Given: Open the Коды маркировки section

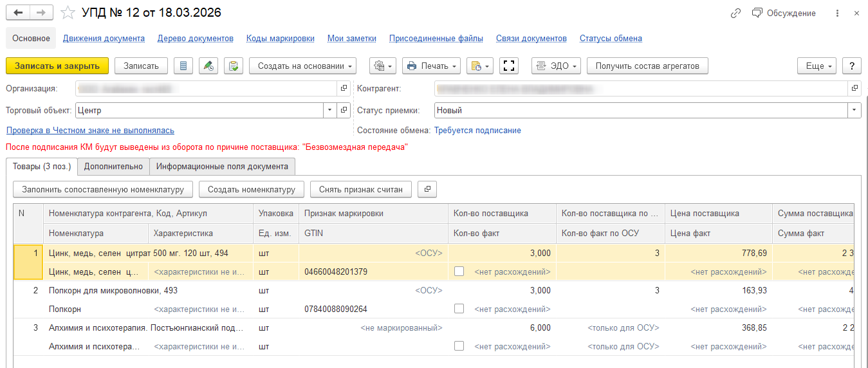Looking at the screenshot, I should click(x=280, y=39).
